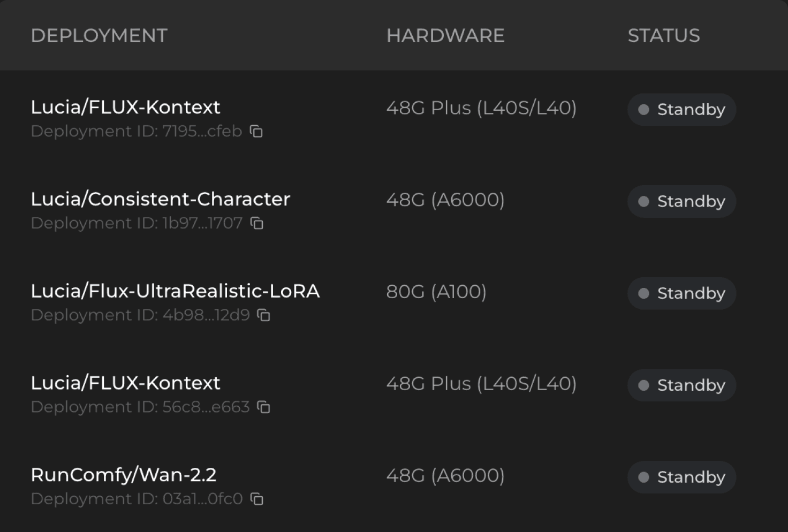Copy the Consistent-Character deployment ID
Viewport: 788px width, 532px height.
tap(257, 224)
